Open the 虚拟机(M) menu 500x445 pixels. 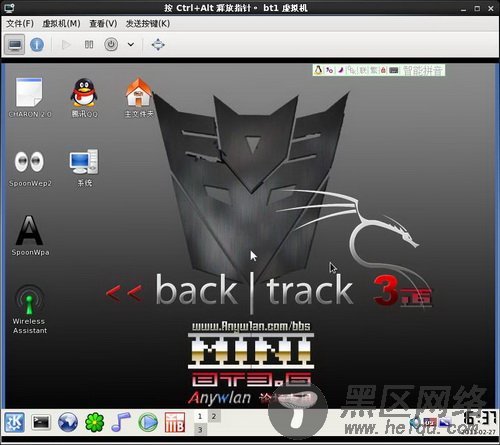[x=61, y=24]
